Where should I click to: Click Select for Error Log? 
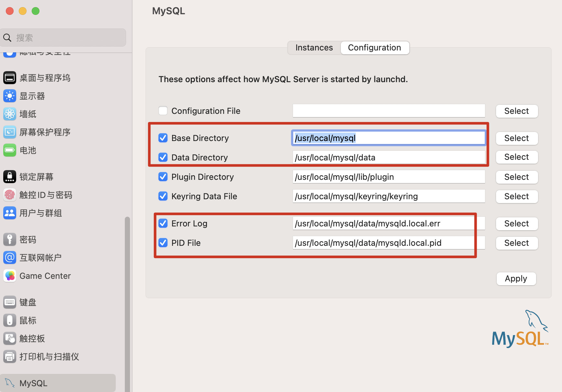coord(517,223)
